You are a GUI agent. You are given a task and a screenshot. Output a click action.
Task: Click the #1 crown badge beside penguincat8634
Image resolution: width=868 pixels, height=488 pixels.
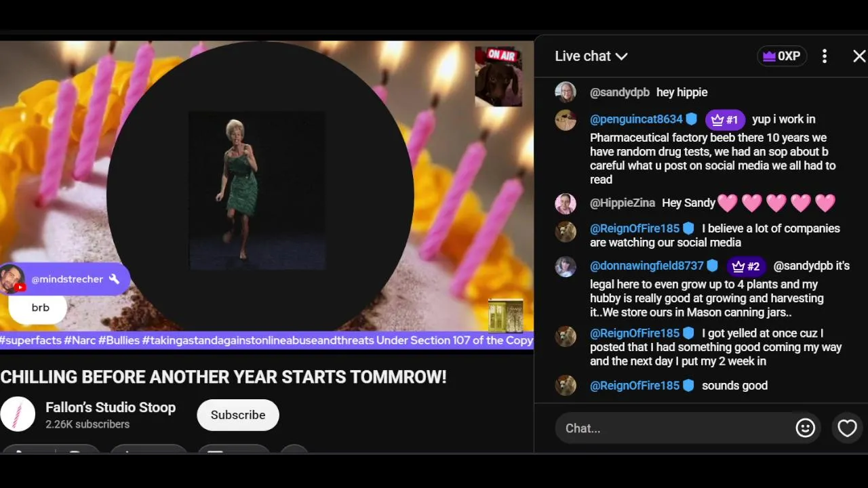tap(725, 120)
